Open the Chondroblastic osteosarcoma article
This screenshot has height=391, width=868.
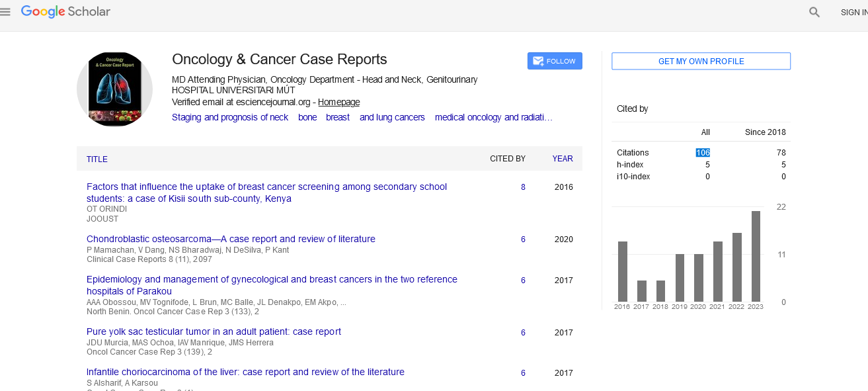[x=231, y=239]
